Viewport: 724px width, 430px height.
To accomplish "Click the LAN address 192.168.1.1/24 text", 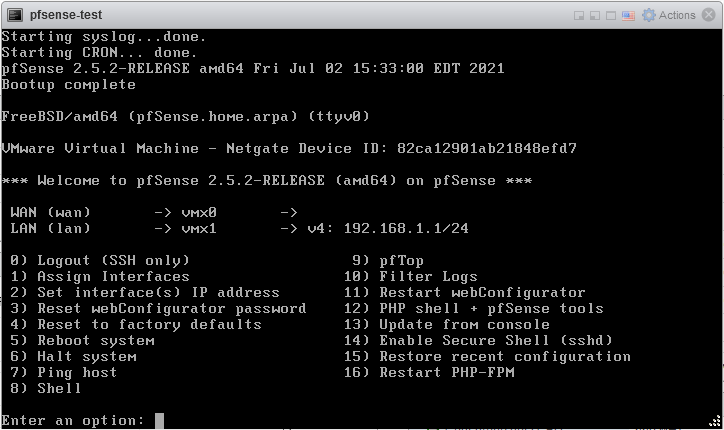I will (x=406, y=228).
